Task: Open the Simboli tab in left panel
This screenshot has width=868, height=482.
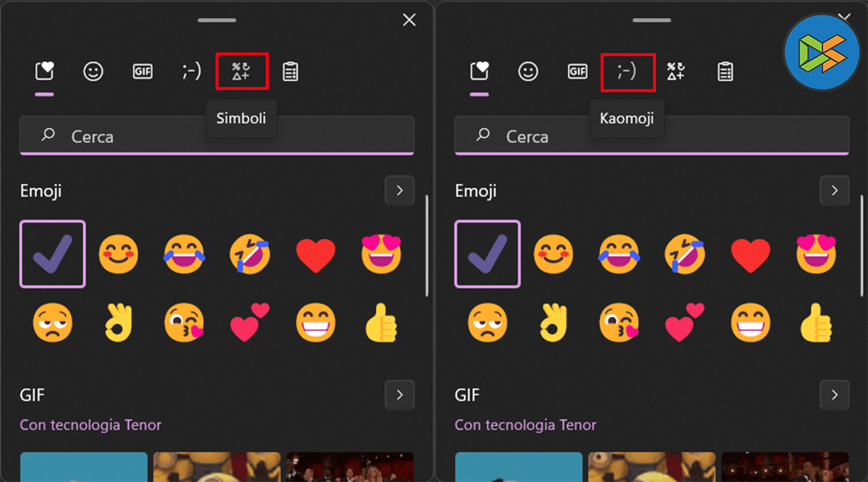Action: 241,72
